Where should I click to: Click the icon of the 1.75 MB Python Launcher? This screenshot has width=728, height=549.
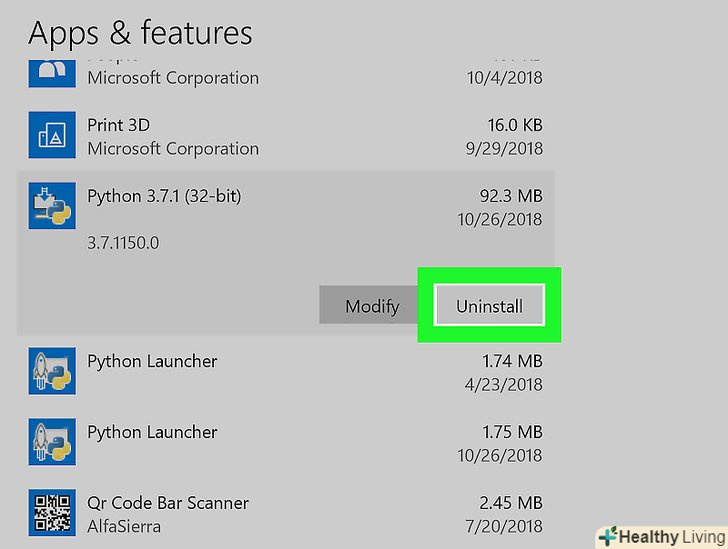52,442
